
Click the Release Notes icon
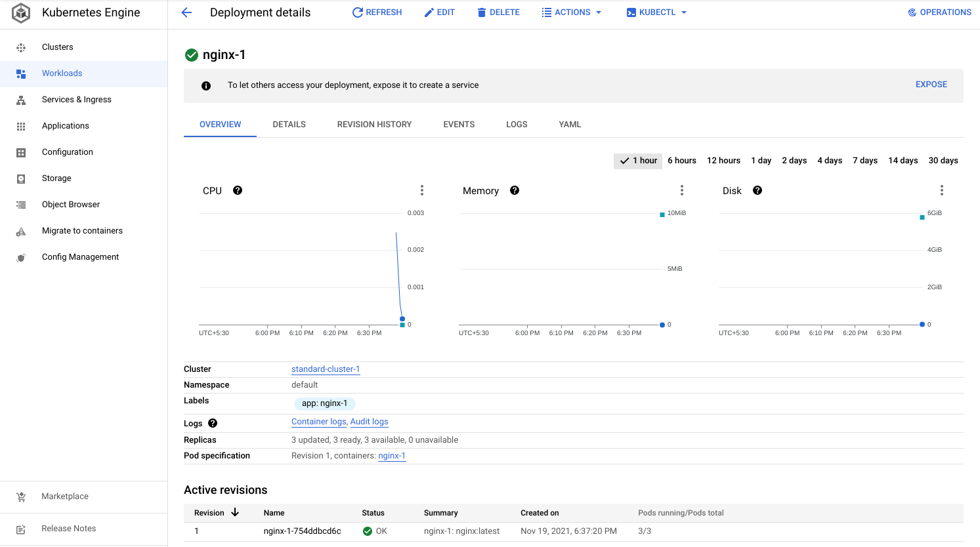click(x=21, y=529)
